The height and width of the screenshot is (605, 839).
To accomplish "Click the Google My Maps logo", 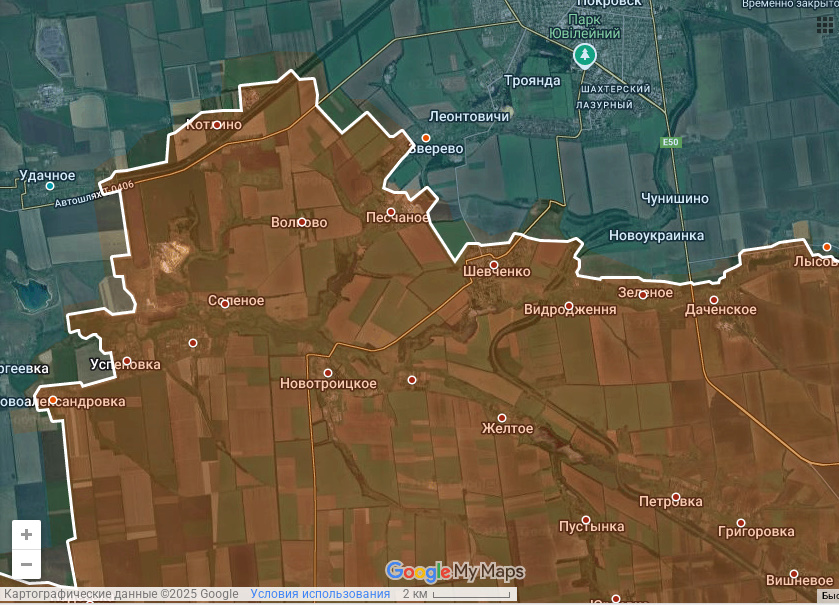I will click(x=455, y=572).
